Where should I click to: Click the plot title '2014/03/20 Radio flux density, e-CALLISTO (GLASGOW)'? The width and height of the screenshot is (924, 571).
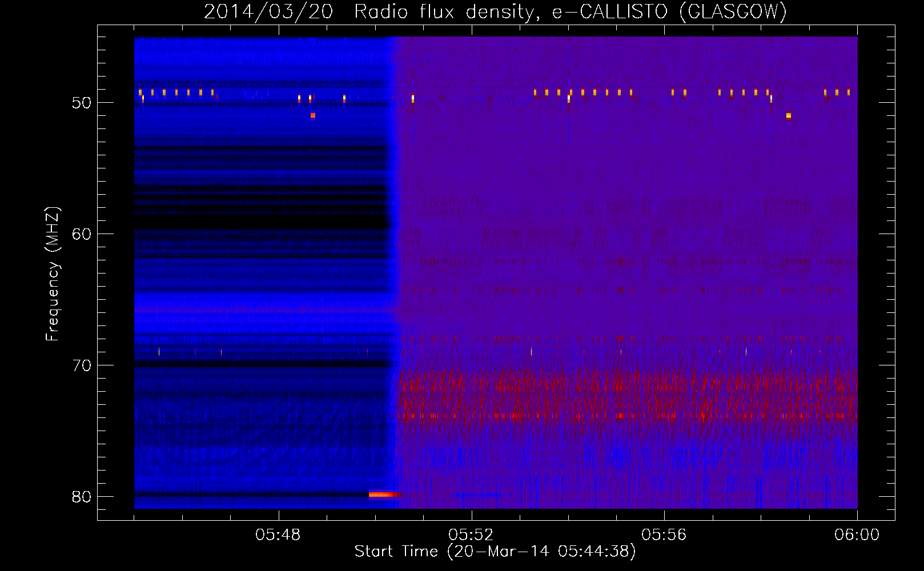[x=495, y=11]
